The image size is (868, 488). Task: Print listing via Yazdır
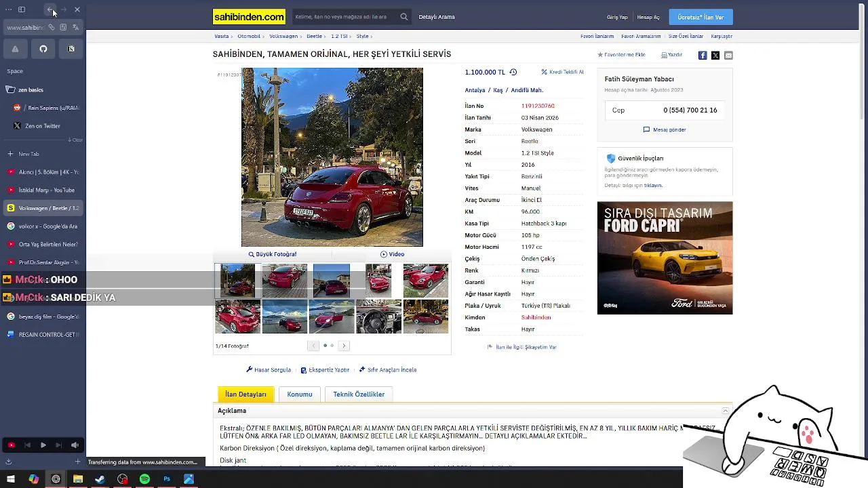[x=672, y=55]
